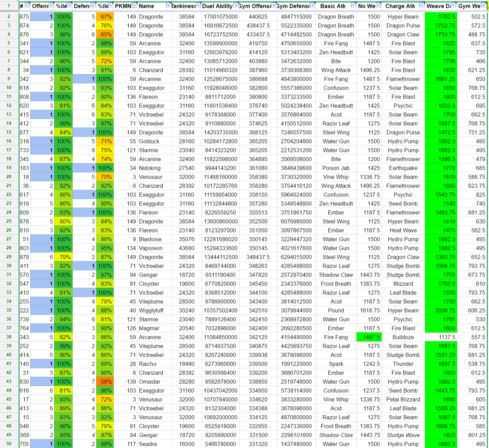Open the PKMN column filter dropdown
Image resolution: width=489 pixels, height=448 pixels.
coord(135,5)
